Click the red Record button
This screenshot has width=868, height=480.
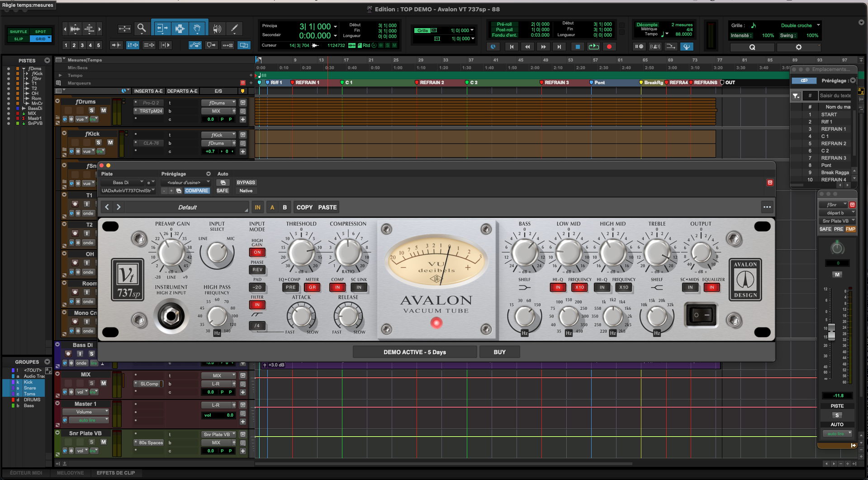point(609,47)
